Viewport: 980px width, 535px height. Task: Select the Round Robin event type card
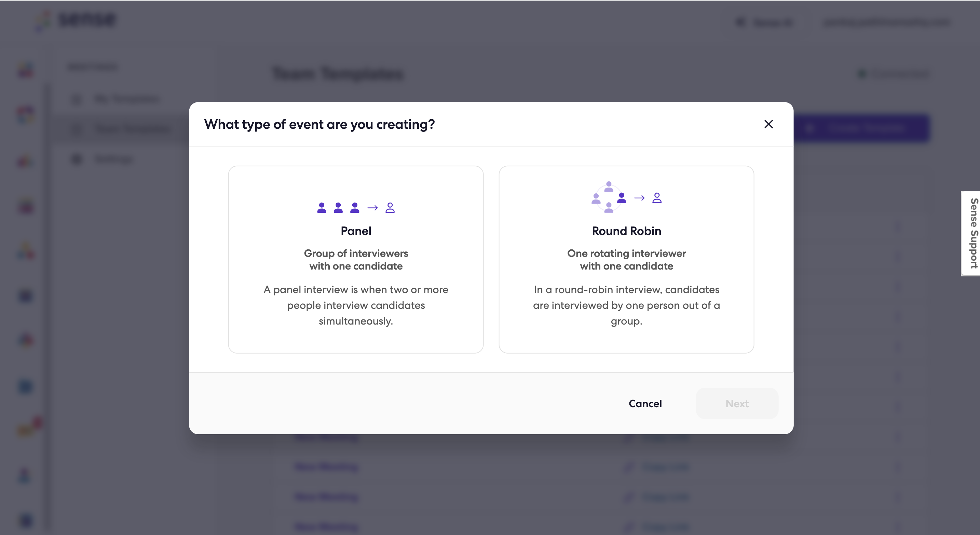tap(626, 259)
